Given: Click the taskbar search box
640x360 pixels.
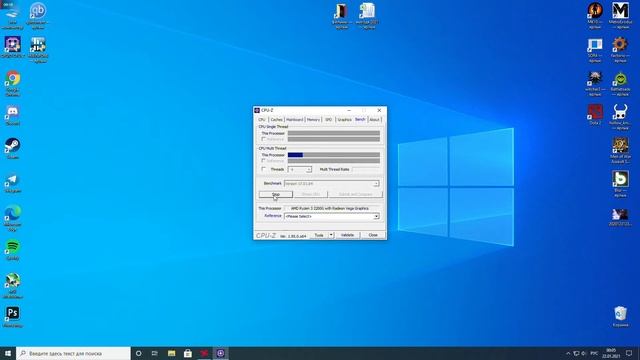Looking at the screenshot, I should 73,353.
